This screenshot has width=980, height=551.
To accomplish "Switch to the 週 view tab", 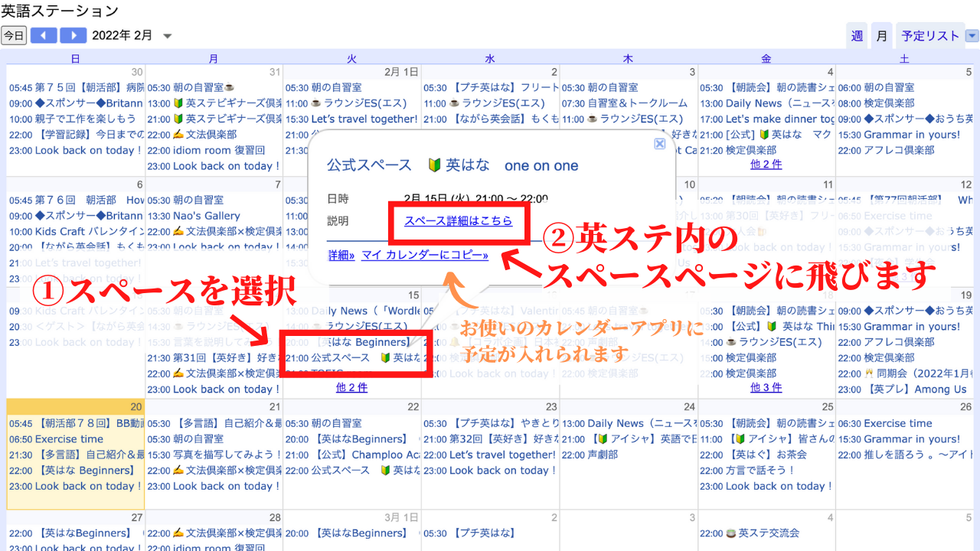I will coord(857,36).
